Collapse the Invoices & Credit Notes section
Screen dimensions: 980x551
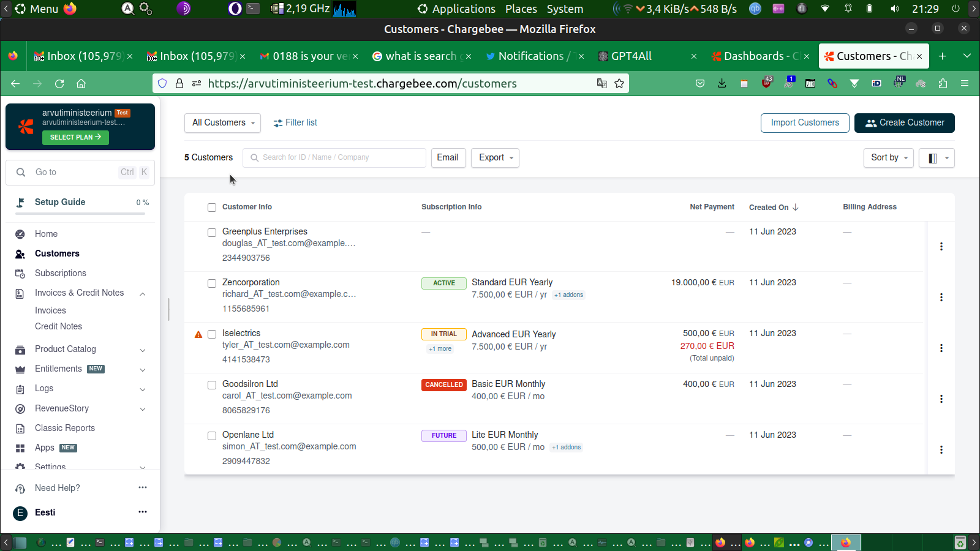click(x=143, y=294)
